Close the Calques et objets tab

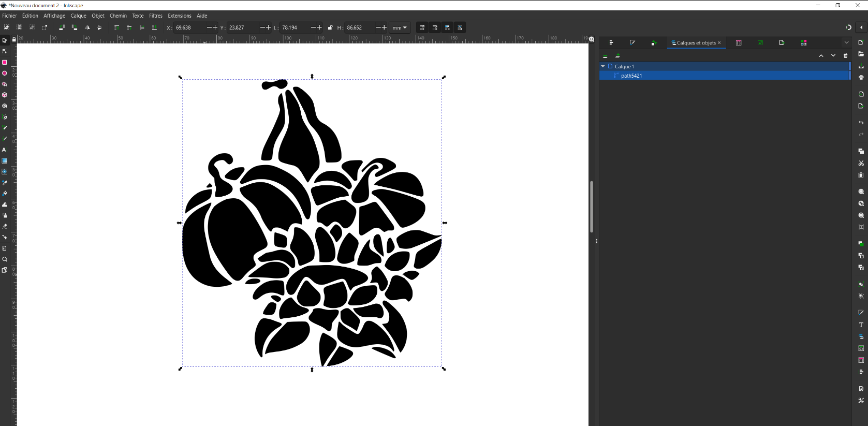(x=719, y=43)
